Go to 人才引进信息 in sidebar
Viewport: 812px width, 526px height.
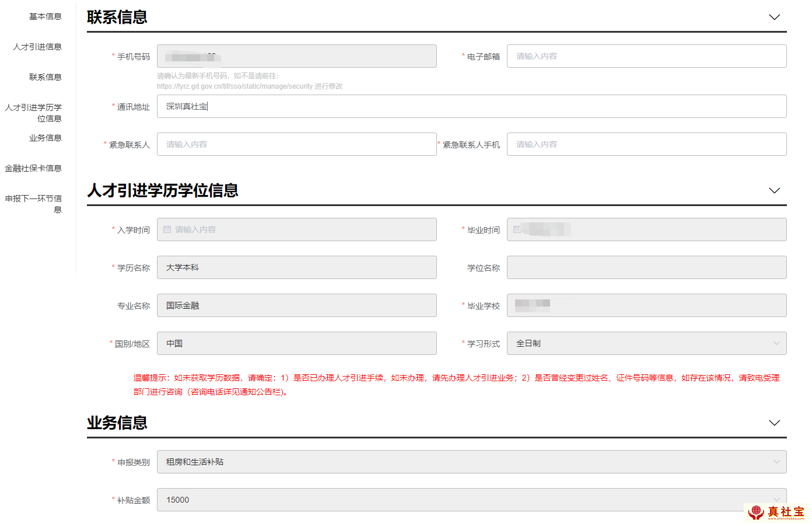[x=37, y=47]
